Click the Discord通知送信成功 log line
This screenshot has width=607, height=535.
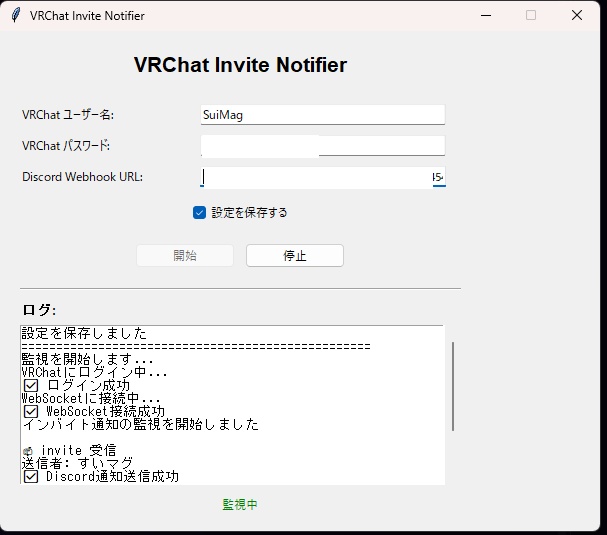[x=101, y=477]
